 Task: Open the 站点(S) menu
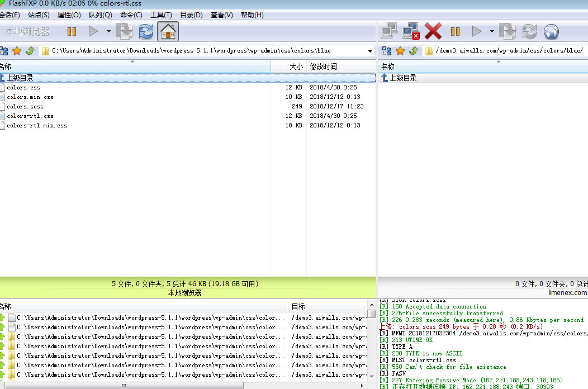(39, 15)
